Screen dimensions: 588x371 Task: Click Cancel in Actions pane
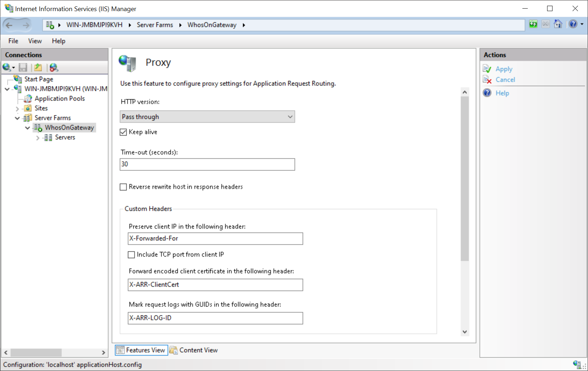point(505,80)
